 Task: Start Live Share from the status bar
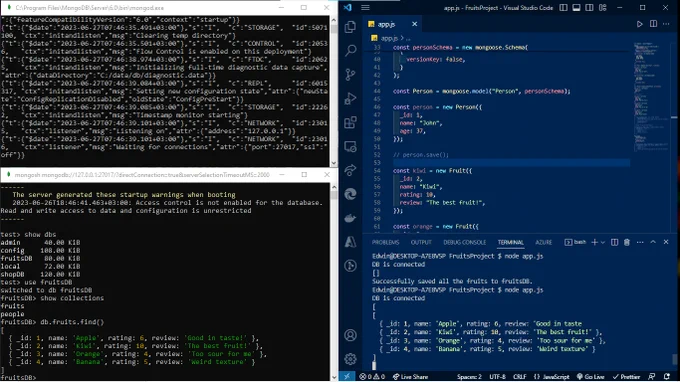click(x=410, y=376)
